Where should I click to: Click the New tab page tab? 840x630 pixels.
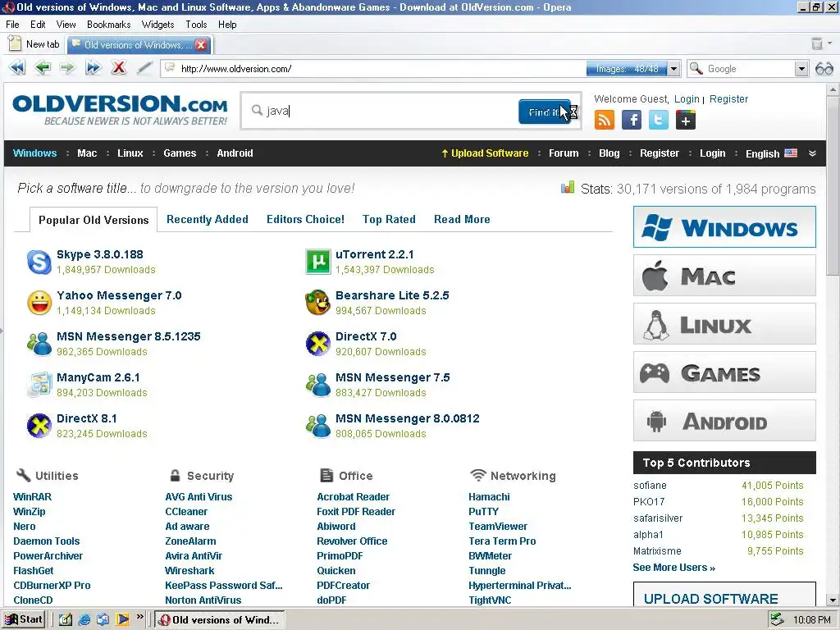tap(34, 44)
